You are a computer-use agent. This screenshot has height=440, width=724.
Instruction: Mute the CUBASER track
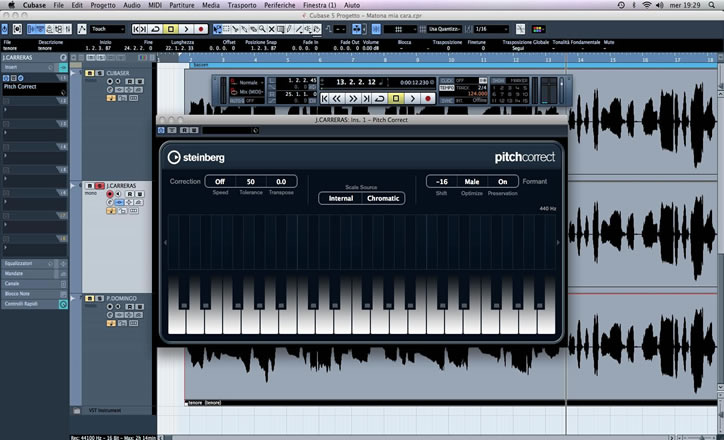[90, 73]
